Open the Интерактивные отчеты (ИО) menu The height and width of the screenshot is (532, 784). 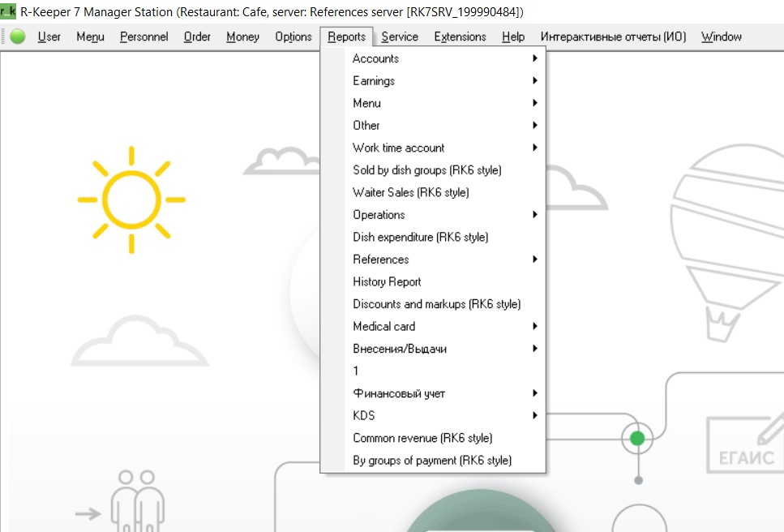613,36
